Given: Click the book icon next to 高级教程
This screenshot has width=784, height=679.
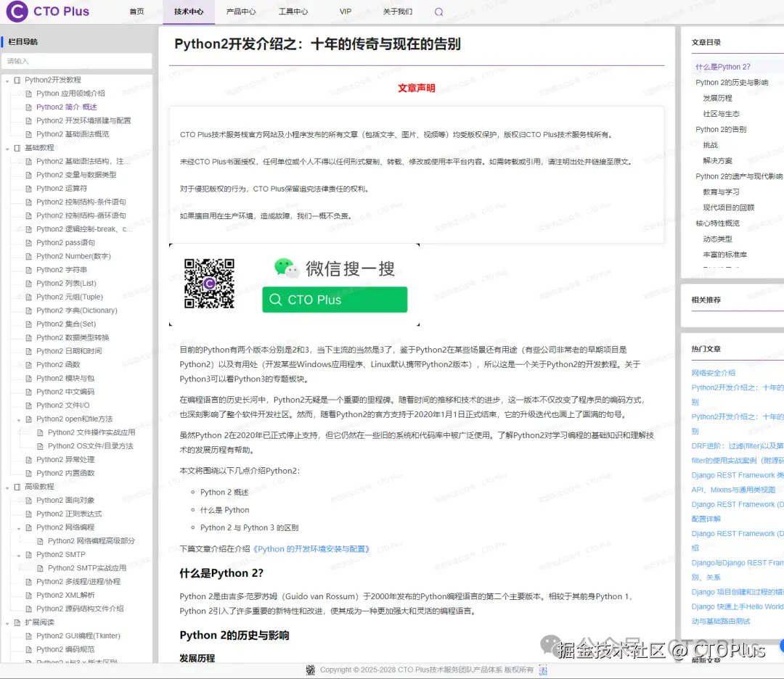Looking at the screenshot, I should click(x=17, y=486).
